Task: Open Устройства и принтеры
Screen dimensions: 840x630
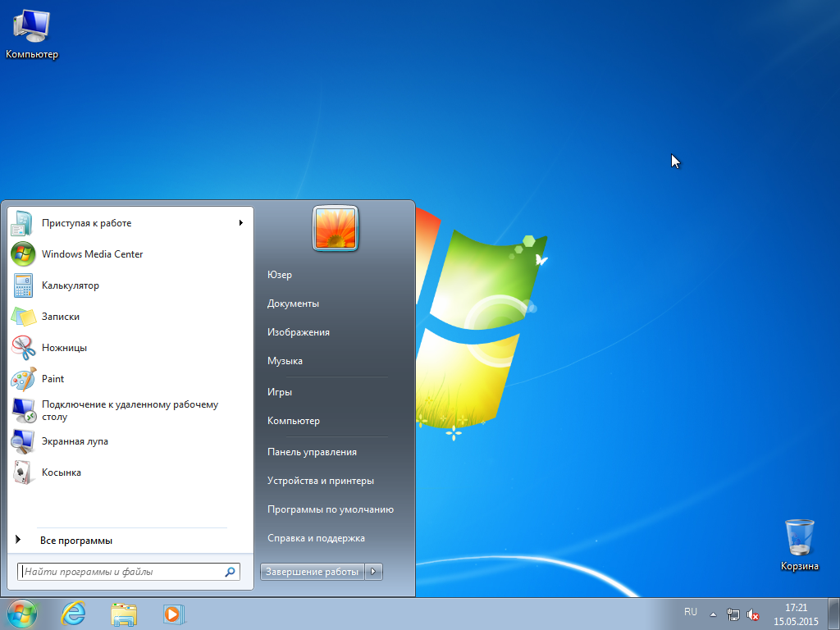Action: coord(321,481)
